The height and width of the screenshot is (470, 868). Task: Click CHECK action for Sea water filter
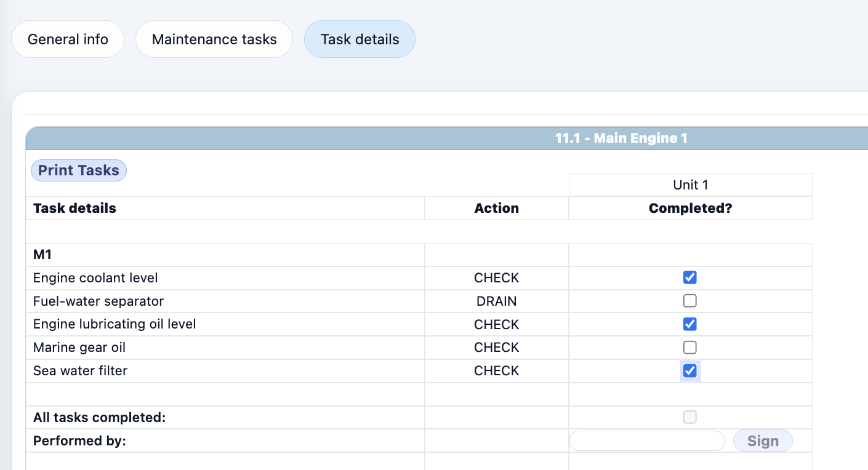click(497, 371)
